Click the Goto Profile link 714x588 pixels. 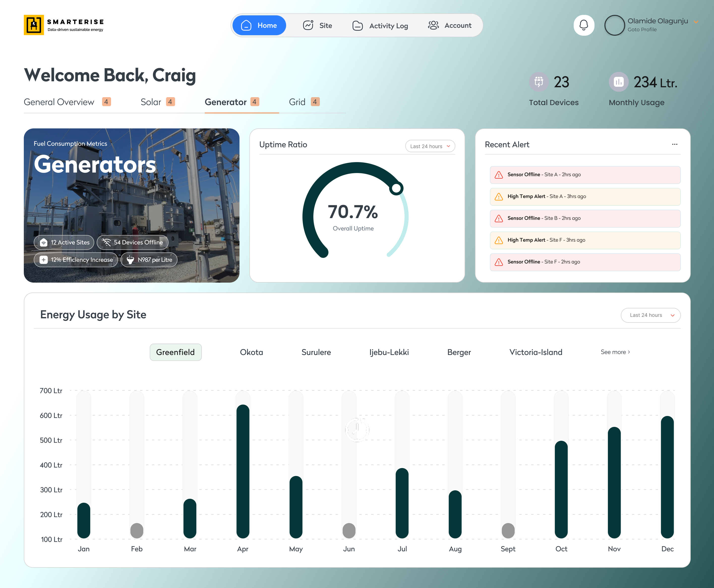[x=642, y=29]
